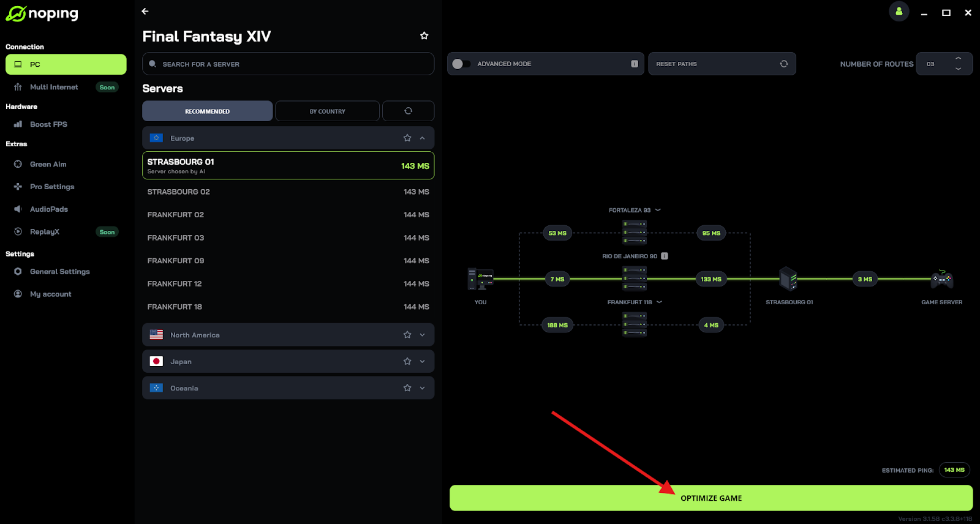Expand the Oceania server group
Screen dimensions: 980x524
(422, 388)
